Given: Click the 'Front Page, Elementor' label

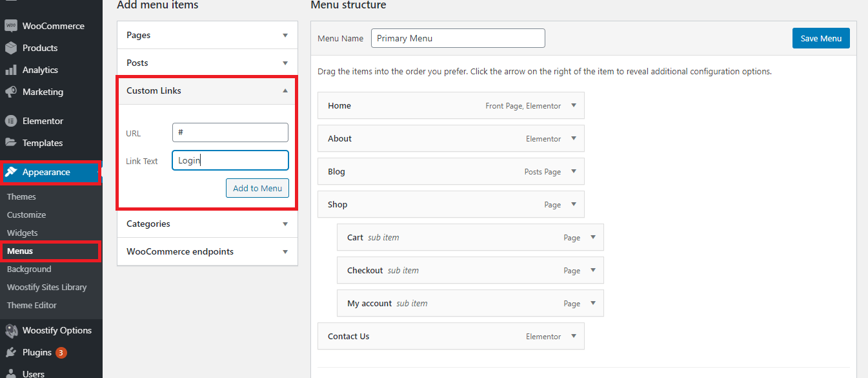Looking at the screenshot, I should pos(523,106).
